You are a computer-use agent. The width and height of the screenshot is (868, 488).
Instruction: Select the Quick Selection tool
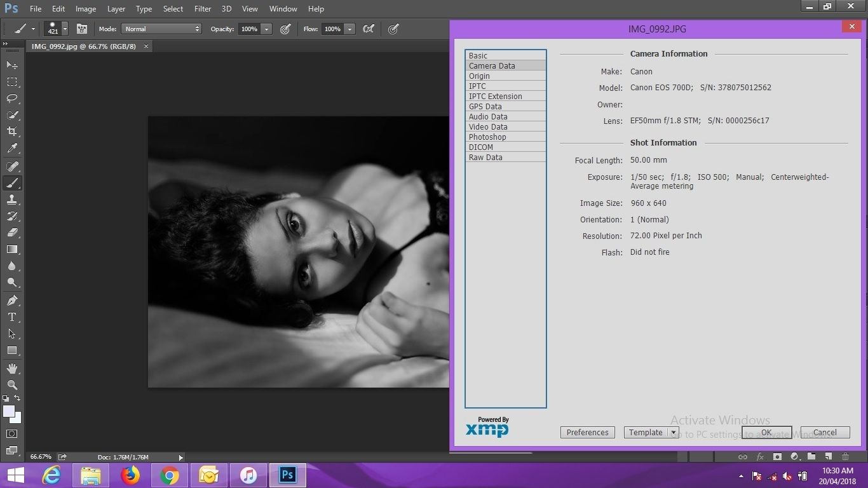[12, 115]
